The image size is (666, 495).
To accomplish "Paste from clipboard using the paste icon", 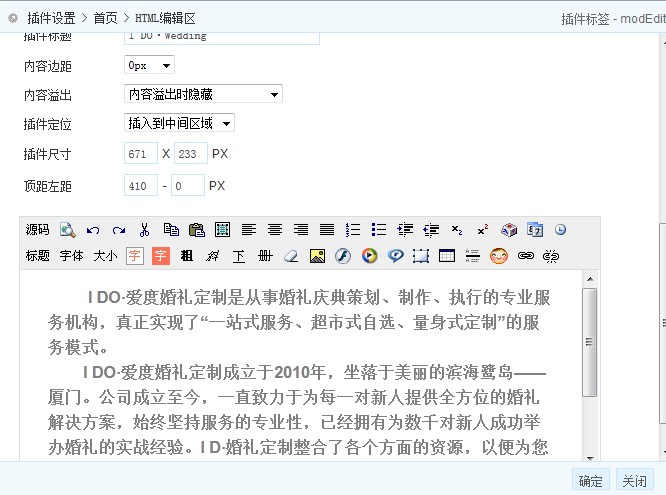I will coord(197,230).
